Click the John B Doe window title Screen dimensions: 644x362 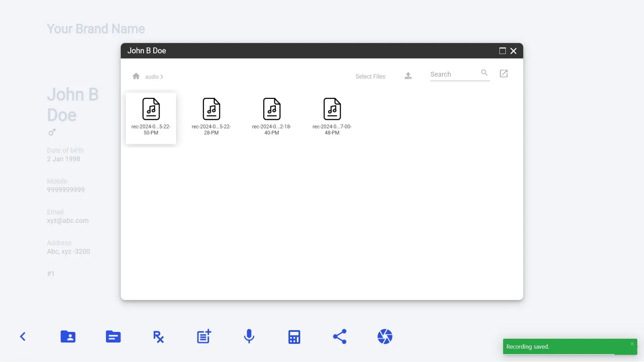(x=147, y=50)
